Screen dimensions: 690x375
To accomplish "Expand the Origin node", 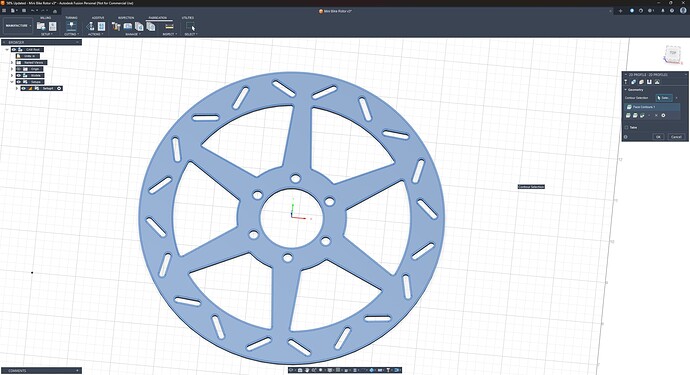I will 12,69.
